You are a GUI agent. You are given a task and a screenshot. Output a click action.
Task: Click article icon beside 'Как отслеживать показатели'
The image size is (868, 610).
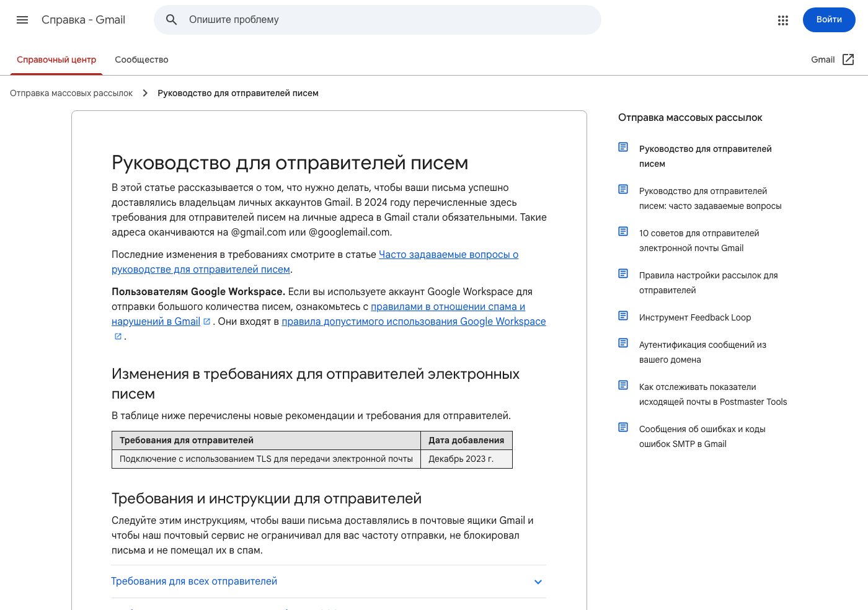(x=623, y=385)
